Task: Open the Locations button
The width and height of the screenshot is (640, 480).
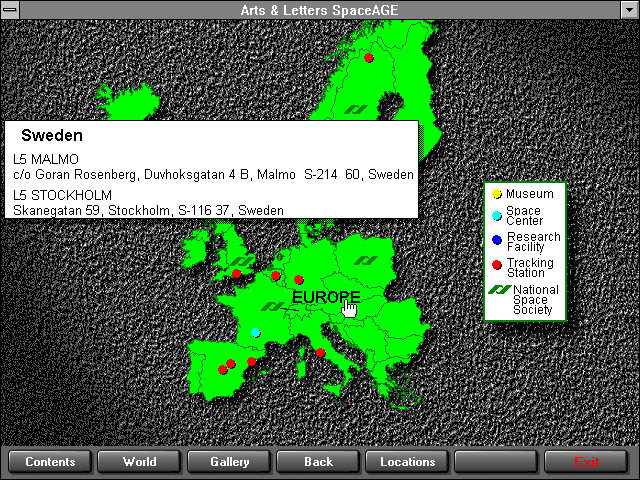Action: [407, 462]
